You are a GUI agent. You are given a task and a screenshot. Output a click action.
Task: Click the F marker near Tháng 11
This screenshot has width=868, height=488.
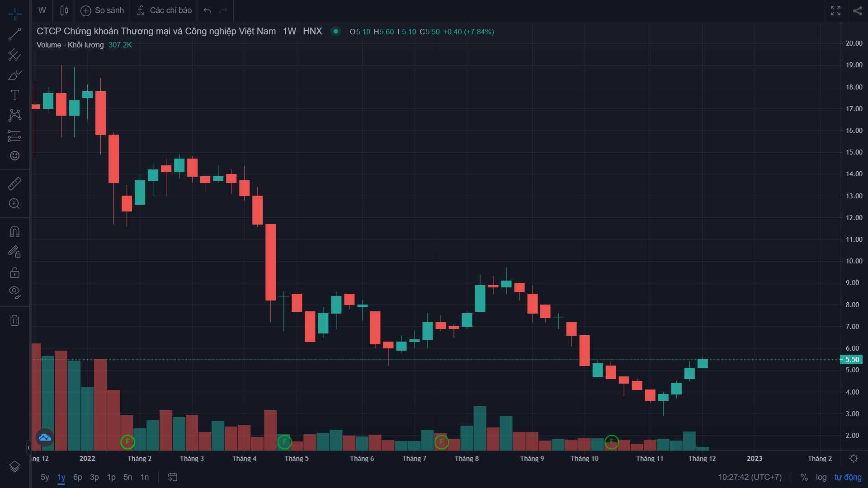611,441
